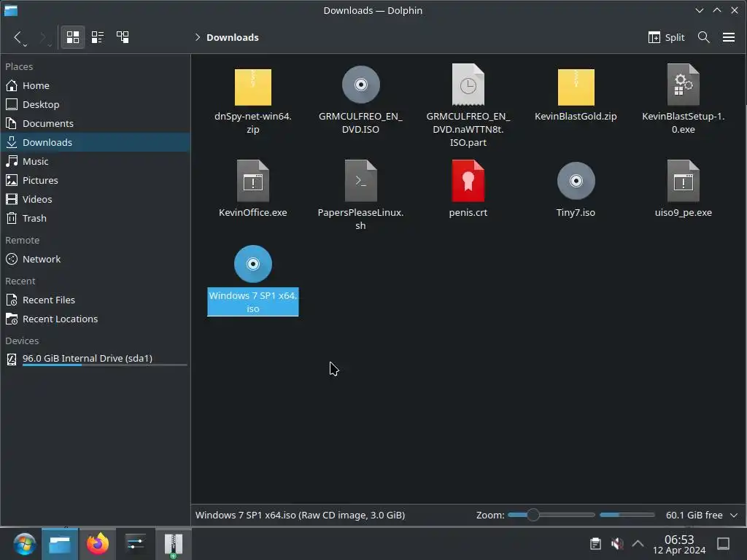The width and height of the screenshot is (747, 560).
Task: Open the hamburger menu
Action: (x=729, y=37)
